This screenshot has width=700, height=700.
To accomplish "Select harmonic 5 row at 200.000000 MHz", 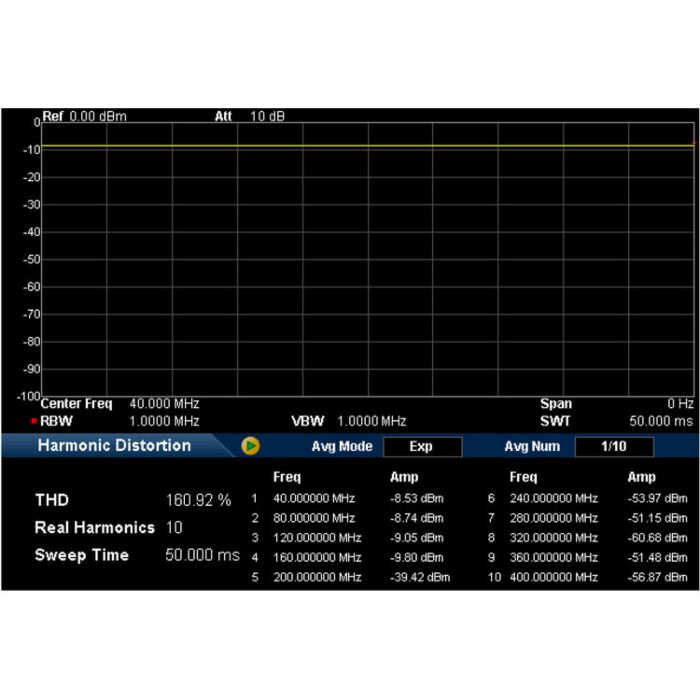I will click(x=317, y=577).
